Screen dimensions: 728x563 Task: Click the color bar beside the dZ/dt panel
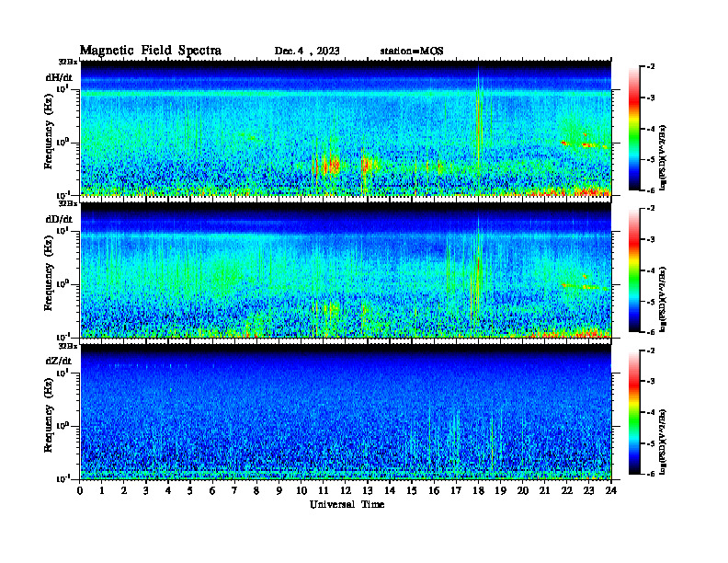point(634,412)
